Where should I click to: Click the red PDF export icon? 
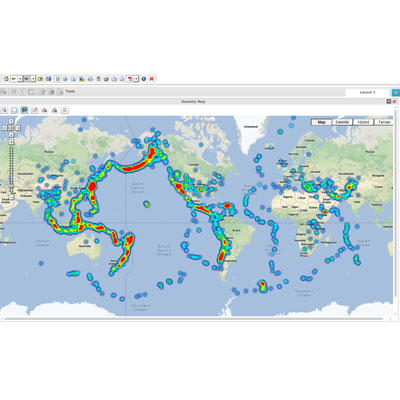click(x=130, y=79)
